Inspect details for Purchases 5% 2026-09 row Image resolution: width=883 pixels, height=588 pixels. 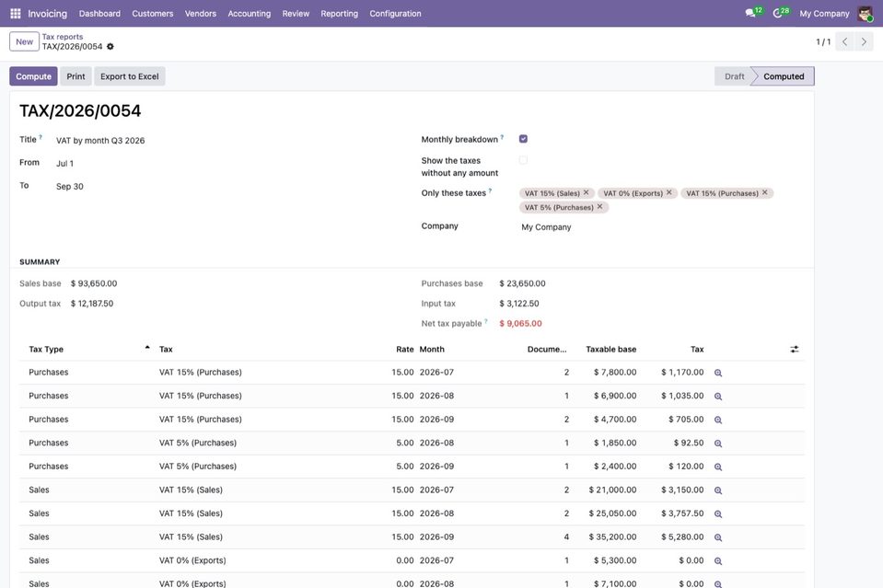click(718, 467)
